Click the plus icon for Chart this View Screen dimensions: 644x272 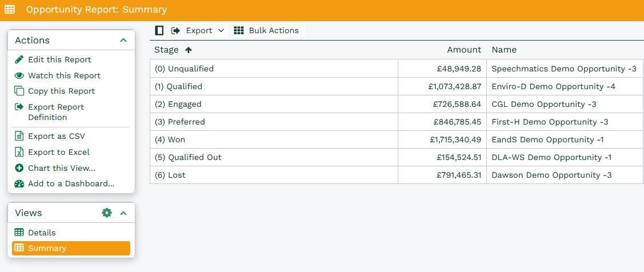[x=19, y=168]
